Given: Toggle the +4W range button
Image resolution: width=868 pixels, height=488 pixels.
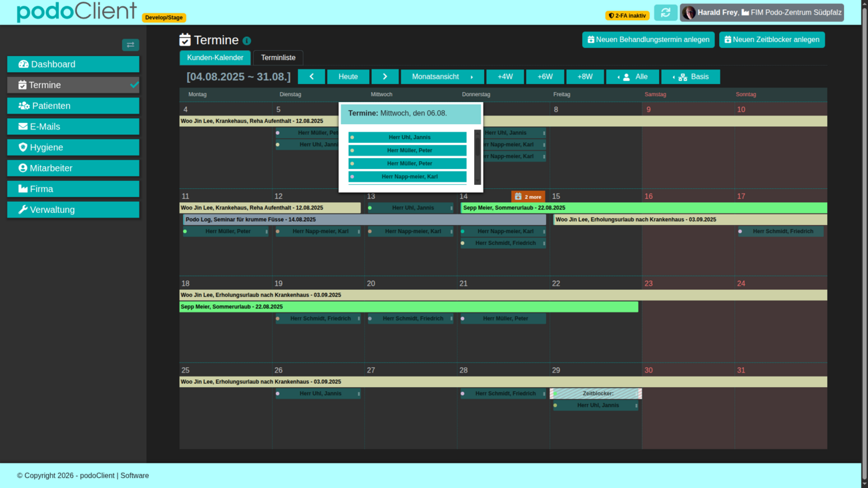Looking at the screenshot, I should (x=505, y=77).
